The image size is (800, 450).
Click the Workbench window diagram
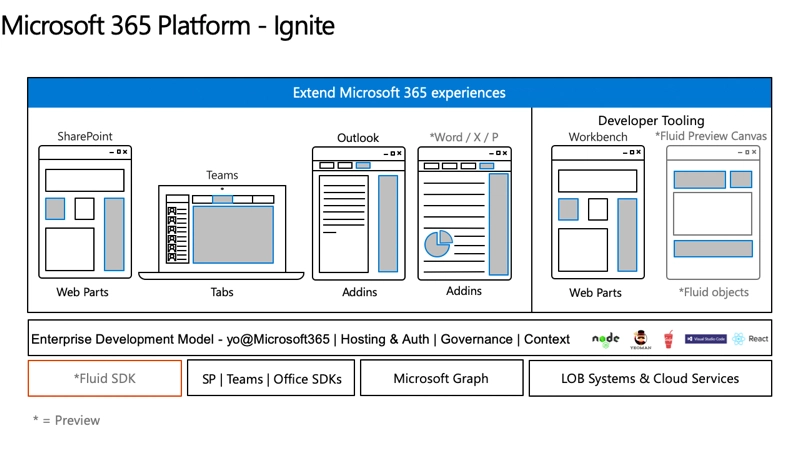[598, 211]
